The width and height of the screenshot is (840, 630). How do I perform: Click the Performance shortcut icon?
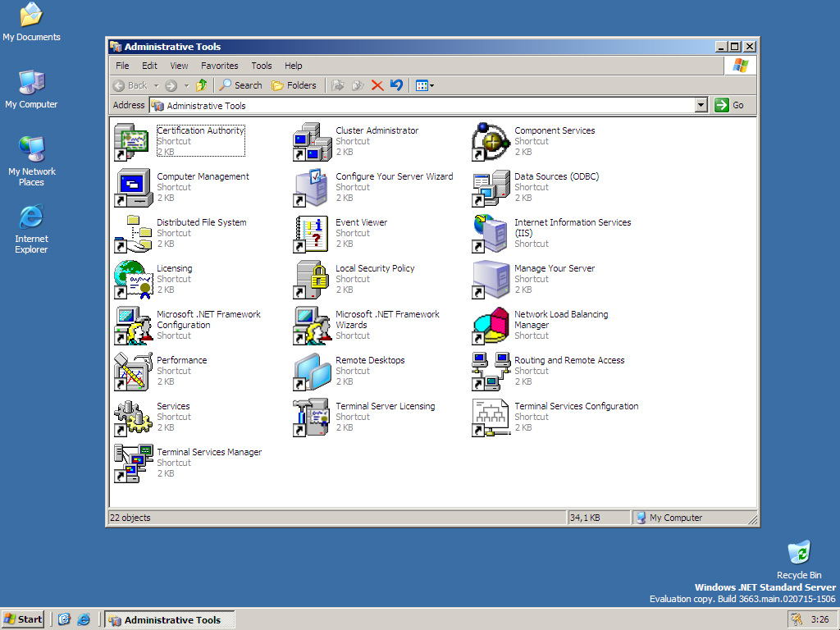tap(133, 372)
